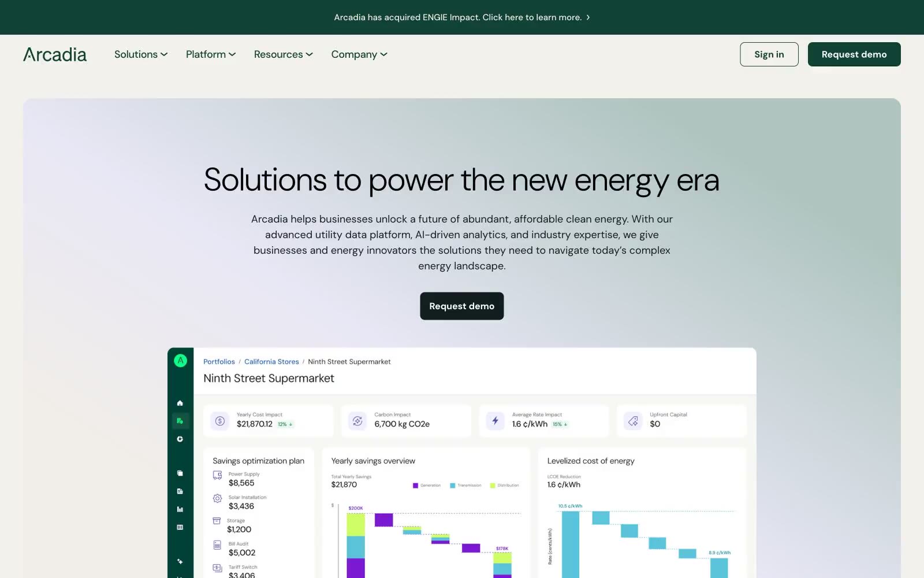Select the home icon in the dashboard sidebar

(x=180, y=403)
